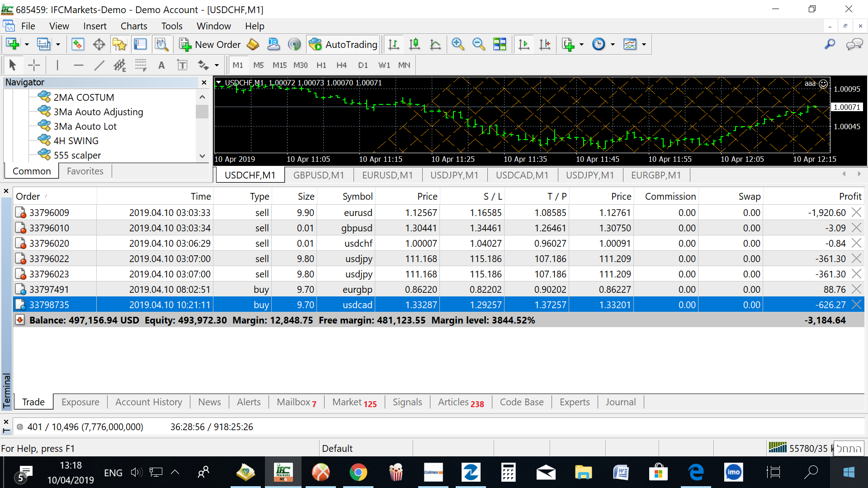Open the arrows objects dropdown
Viewport: 868px width, 488px height.
point(217,65)
